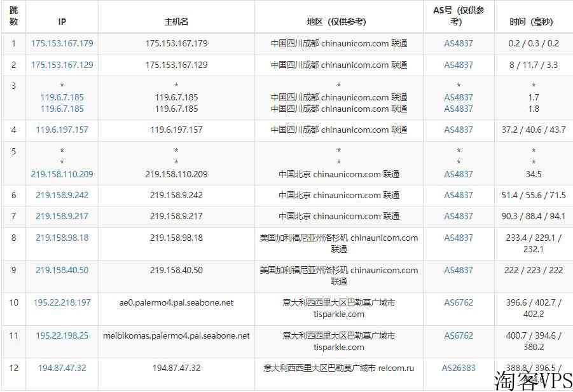This screenshot has width=573, height=392.
Task: Click AS4837 link in hop 9 row
Action: 459,270
